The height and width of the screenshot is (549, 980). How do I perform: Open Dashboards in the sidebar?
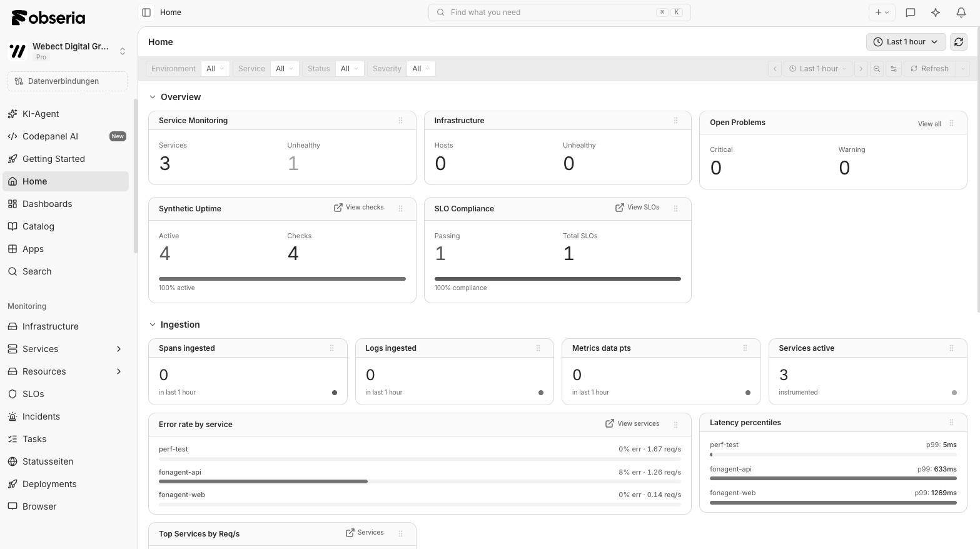coord(66,204)
